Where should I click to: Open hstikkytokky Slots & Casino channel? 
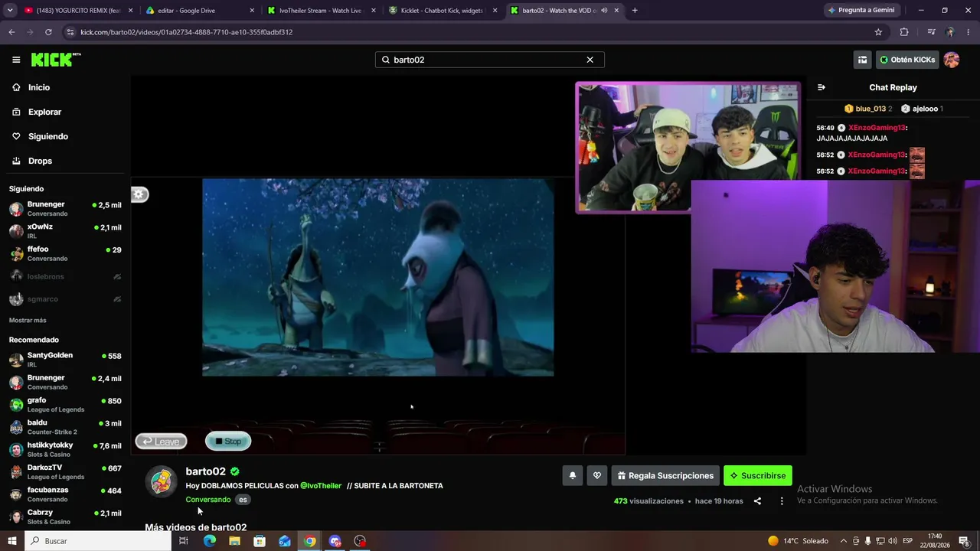[x=65, y=449]
